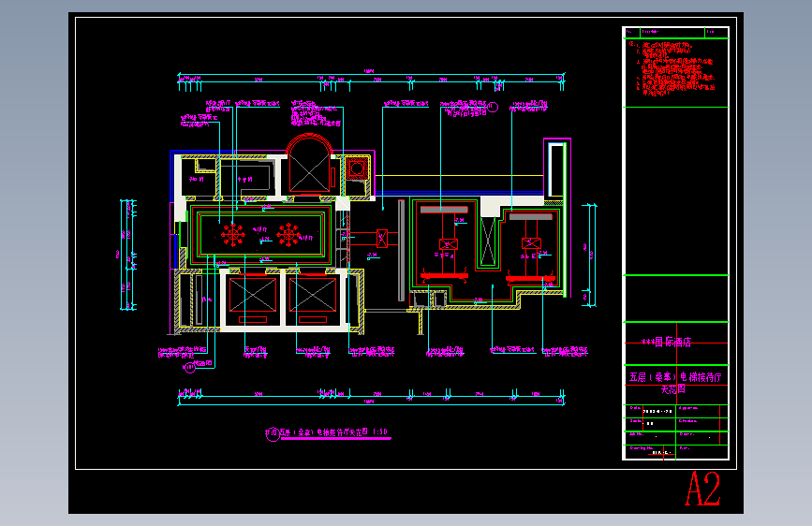Viewport: 812px width, 526px height.
Task: Select the drawing title under the plan with scale 1:50
Action: 333,432
